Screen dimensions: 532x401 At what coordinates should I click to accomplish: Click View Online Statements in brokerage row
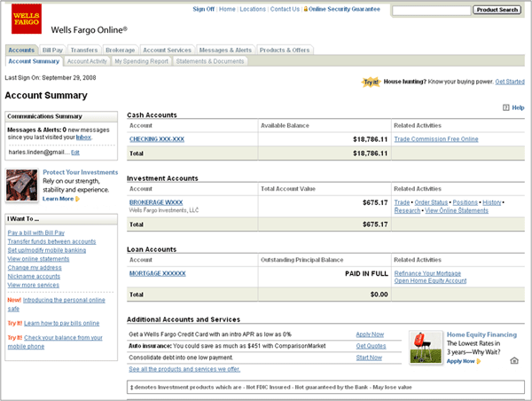[457, 211]
